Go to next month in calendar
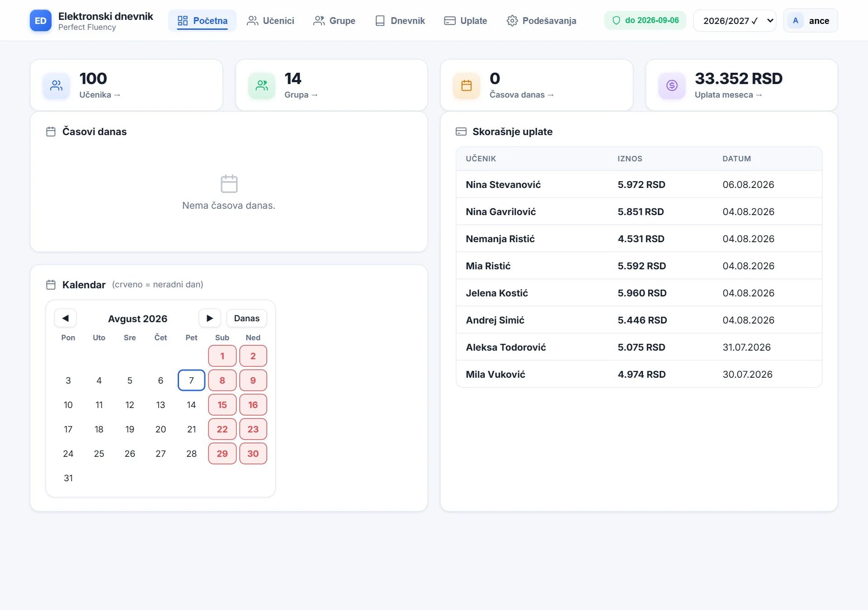 pos(210,318)
